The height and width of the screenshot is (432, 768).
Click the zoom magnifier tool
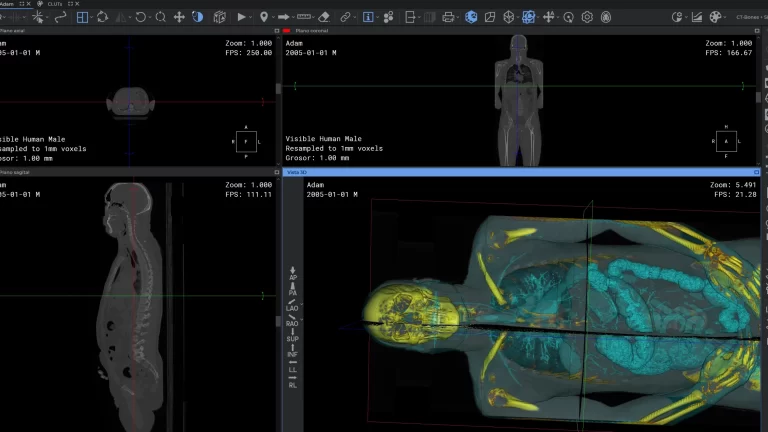(160, 17)
